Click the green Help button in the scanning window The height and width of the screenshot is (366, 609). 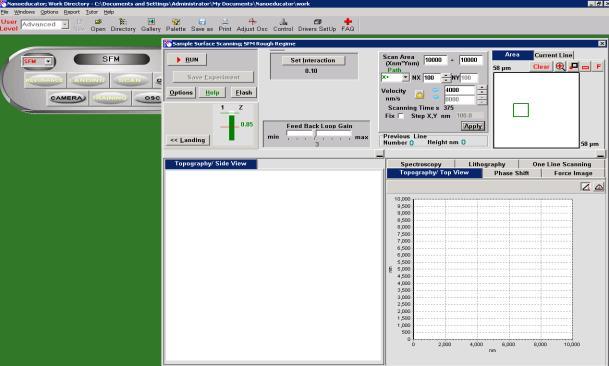pyautogui.click(x=212, y=93)
